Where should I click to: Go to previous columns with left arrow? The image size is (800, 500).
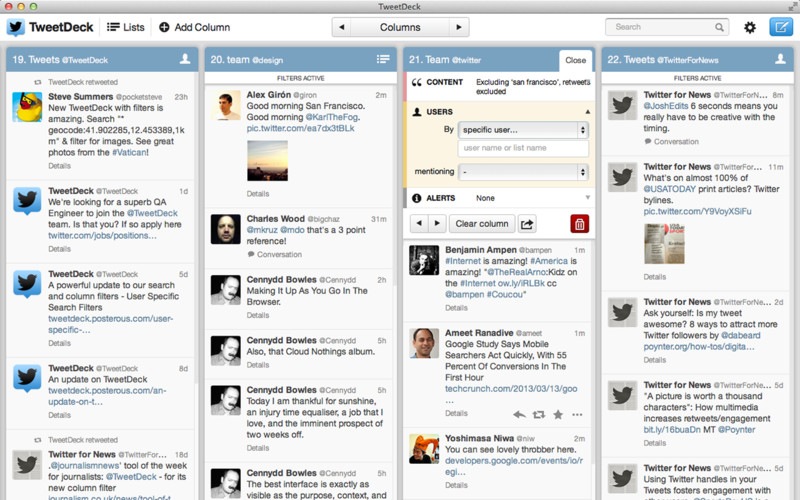coord(341,27)
